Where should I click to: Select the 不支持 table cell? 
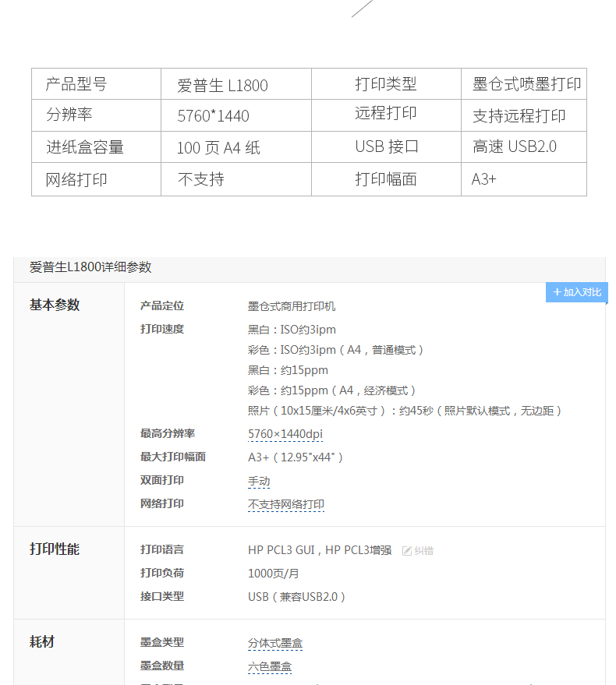point(236,179)
